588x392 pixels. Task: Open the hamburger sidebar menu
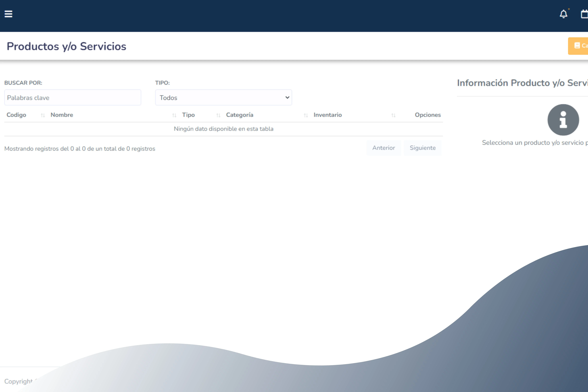8,14
